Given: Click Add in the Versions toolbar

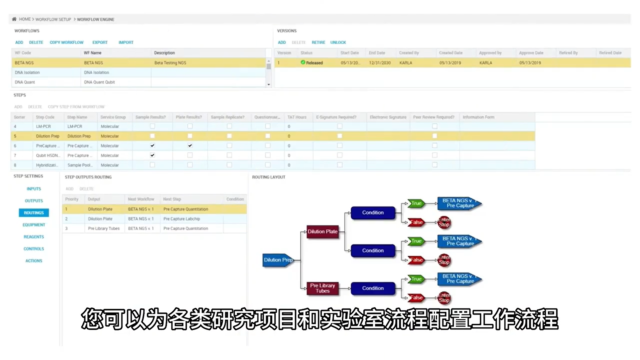Looking at the screenshot, I should point(282,42).
